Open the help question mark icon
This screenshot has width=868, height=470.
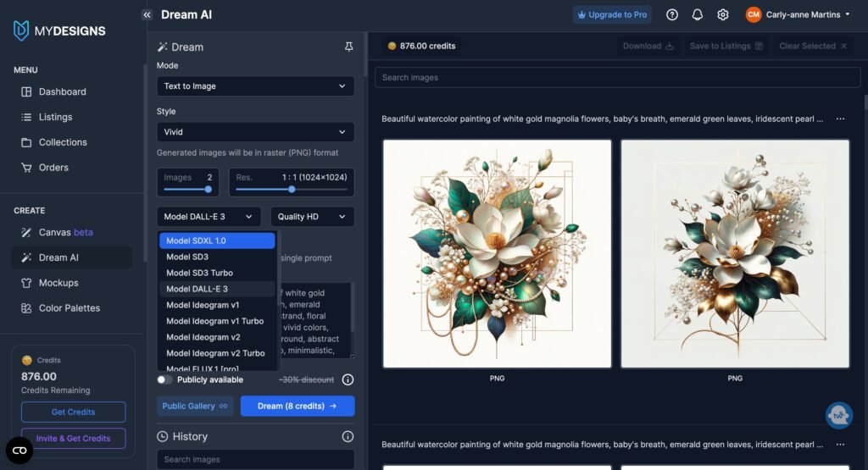click(x=672, y=14)
